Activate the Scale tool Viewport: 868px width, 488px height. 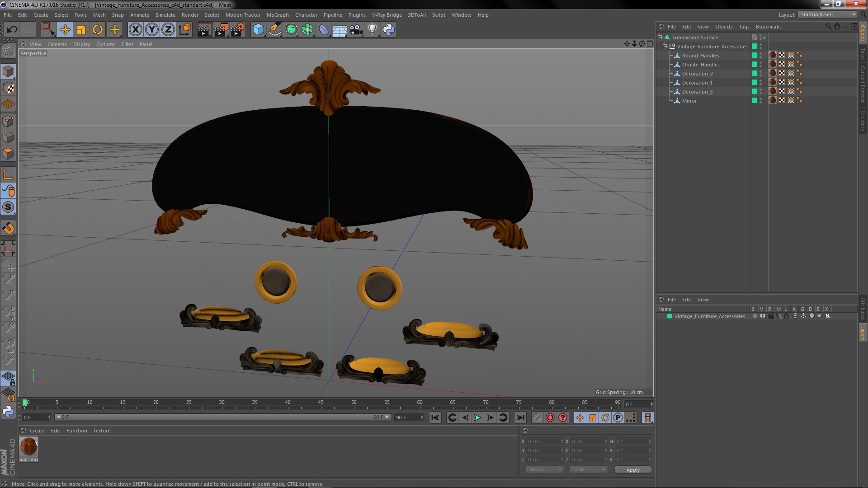[x=81, y=30]
